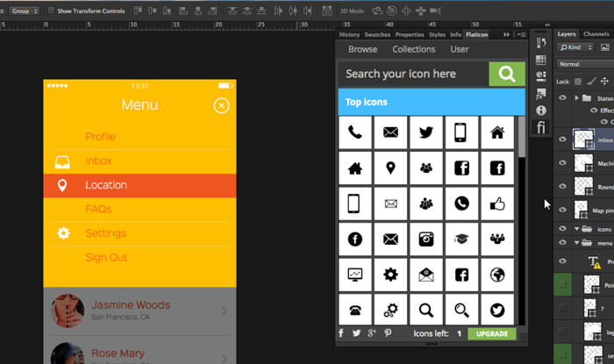Hide the inbox layer

click(563, 139)
